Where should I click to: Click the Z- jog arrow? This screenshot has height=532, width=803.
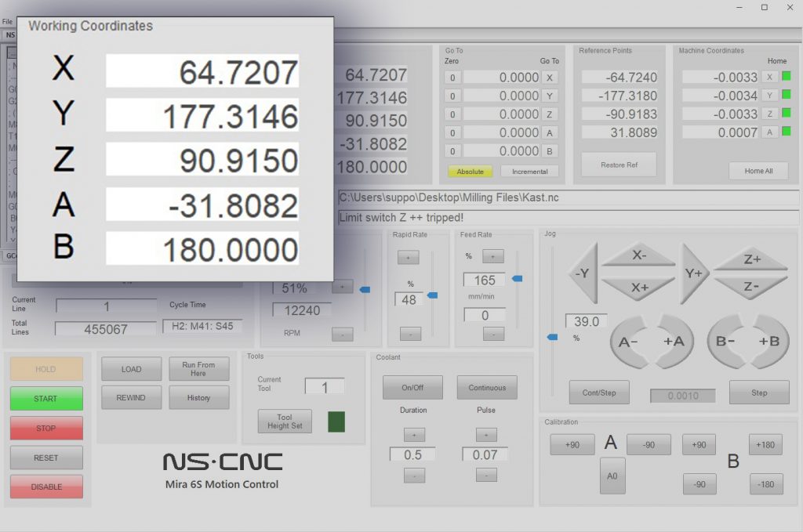[752, 287]
